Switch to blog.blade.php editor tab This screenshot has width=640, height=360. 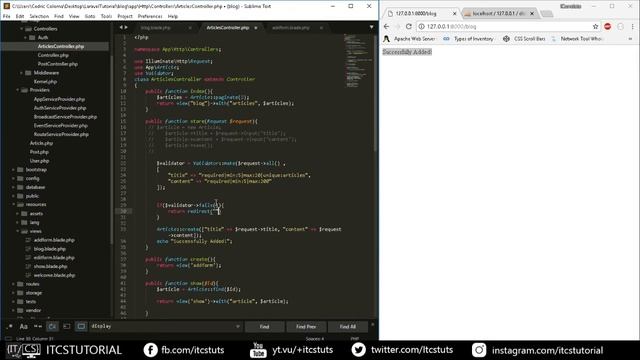coord(156,28)
